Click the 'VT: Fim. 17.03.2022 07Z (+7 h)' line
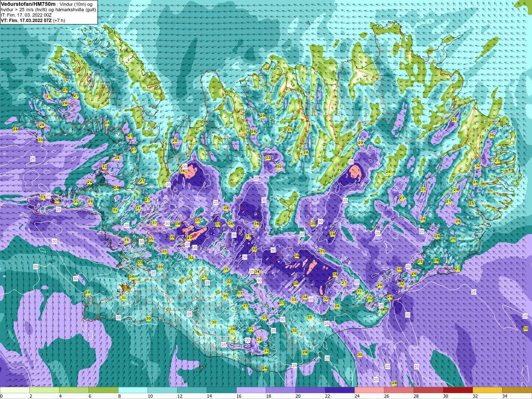This screenshot has width=532, height=399. (33, 20)
